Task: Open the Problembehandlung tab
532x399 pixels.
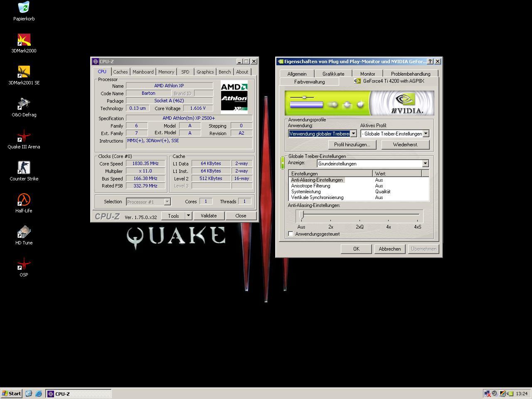Action: tap(411, 74)
